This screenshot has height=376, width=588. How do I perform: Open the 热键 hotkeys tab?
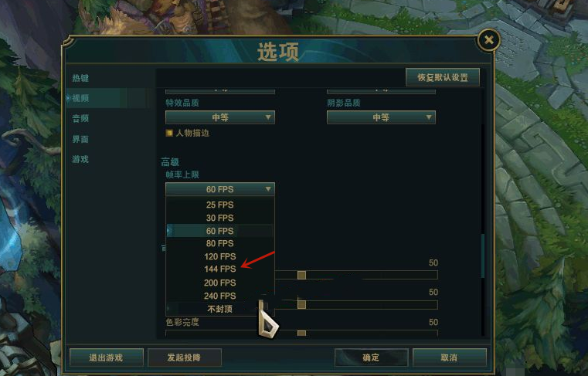(80, 78)
